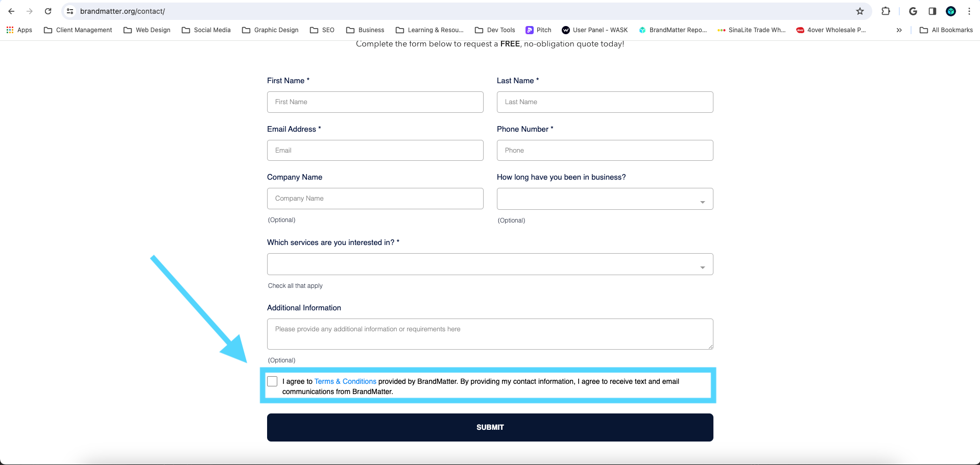Image resolution: width=980 pixels, height=465 pixels.
Task: Open the Extensions puzzle icon
Action: tap(886, 11)
